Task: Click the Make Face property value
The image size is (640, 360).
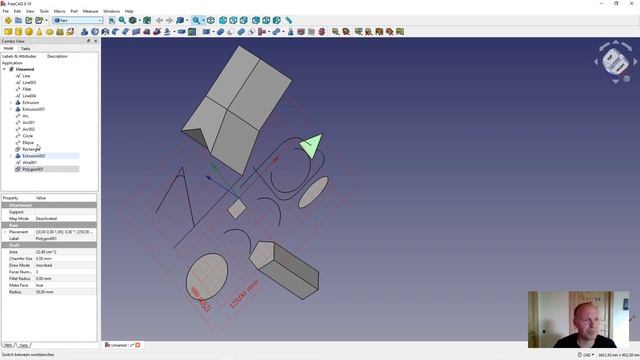Action: 65,285
